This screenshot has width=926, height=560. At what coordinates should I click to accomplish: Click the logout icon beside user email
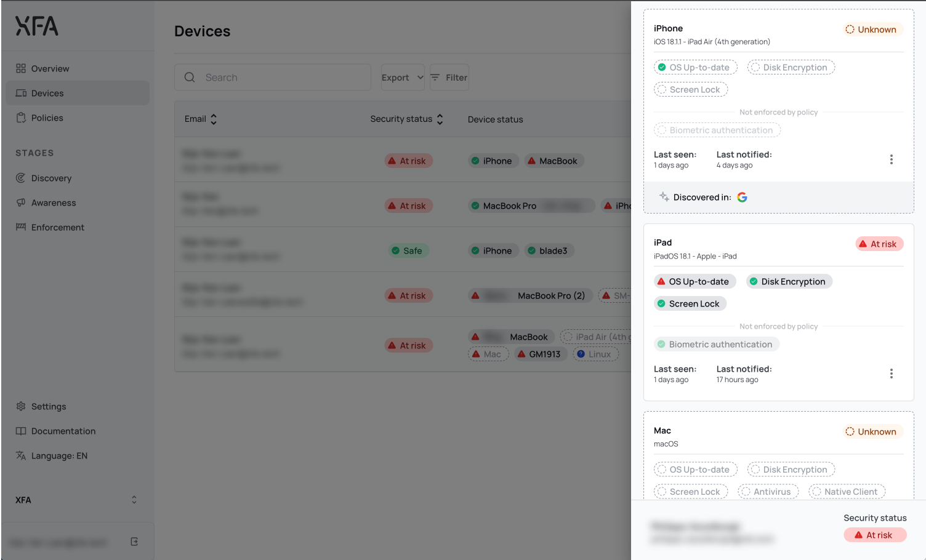pos(134,542)
